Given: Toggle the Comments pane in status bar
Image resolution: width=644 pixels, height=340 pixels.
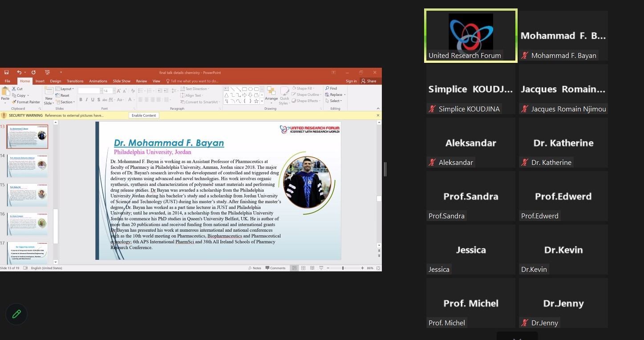Looking at the screenshot, I should click(x=275, y=268).
